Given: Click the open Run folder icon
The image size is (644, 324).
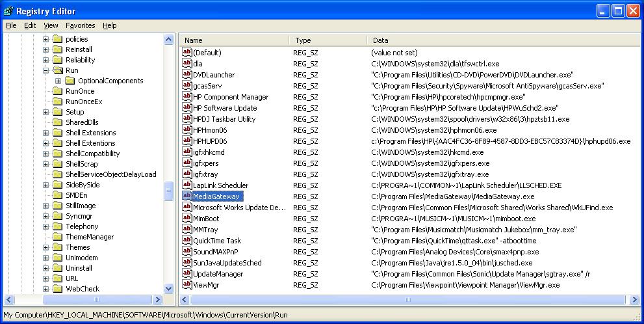Looking at the screenshot, I should [x=57, y=70].
